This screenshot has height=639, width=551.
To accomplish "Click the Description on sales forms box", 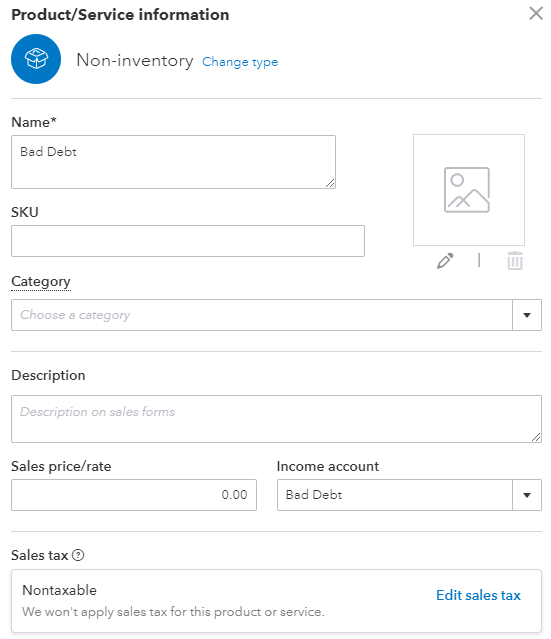I will [276, 419].
